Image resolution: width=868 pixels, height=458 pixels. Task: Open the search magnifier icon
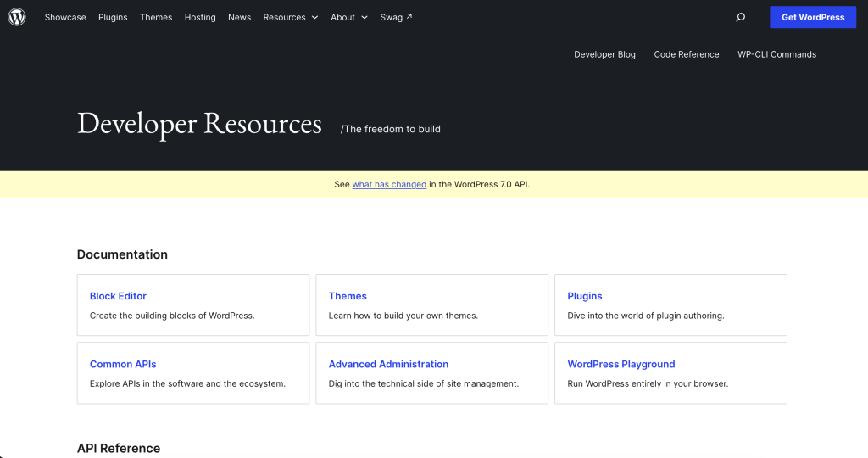(740, 17)
